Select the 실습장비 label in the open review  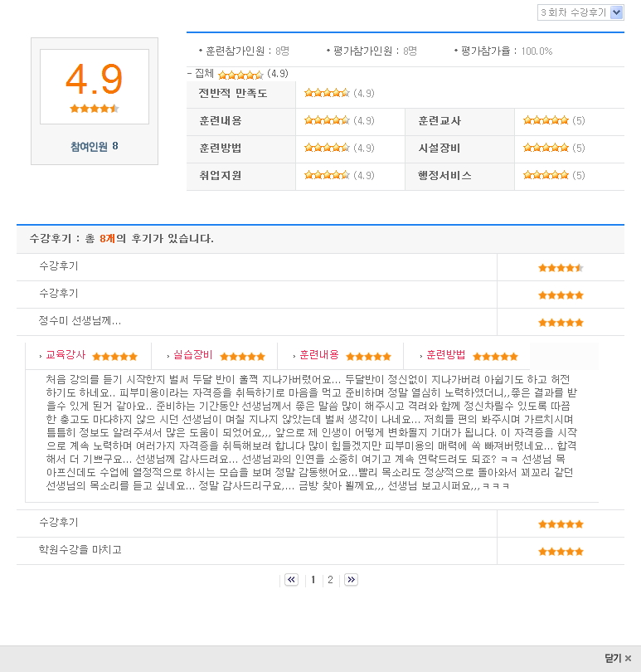pos(192,355)
